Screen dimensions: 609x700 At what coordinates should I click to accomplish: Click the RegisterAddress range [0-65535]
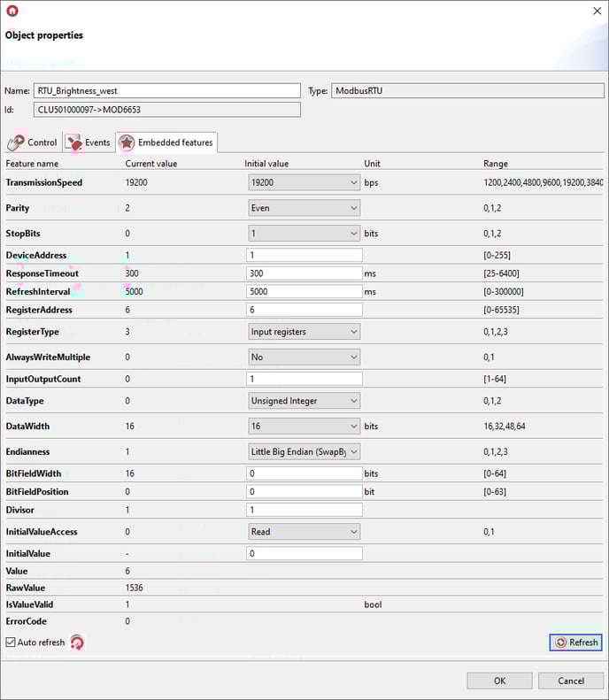pos(501,310)
